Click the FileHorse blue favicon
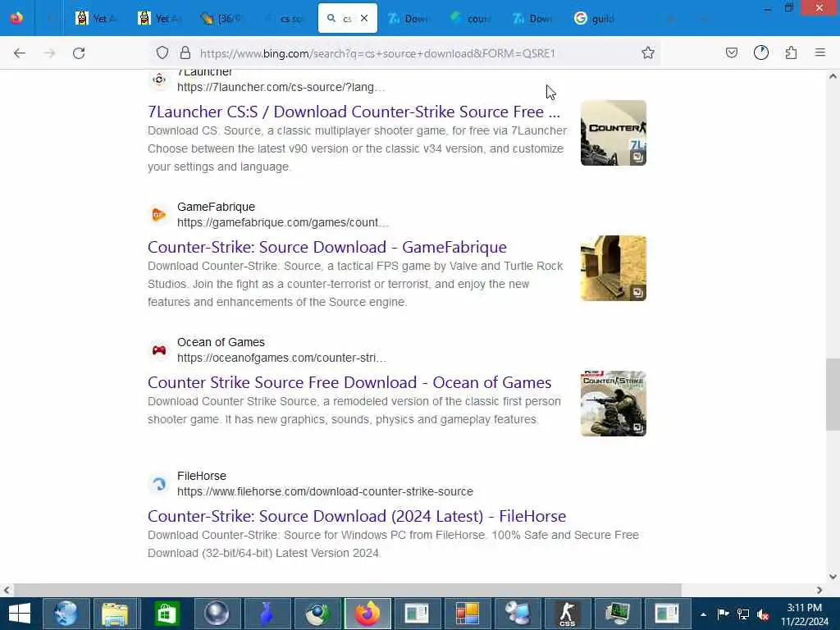 tap(159, 484)
